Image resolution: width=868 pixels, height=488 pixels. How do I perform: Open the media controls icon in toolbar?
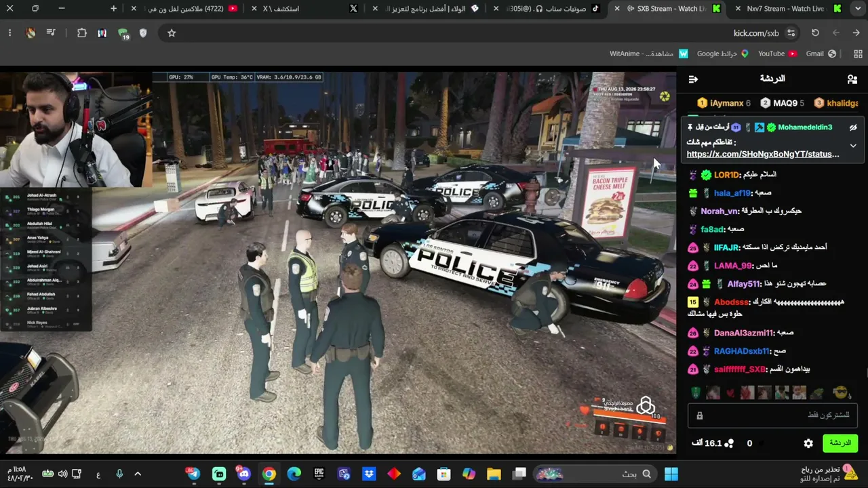[x=51, y=33]
